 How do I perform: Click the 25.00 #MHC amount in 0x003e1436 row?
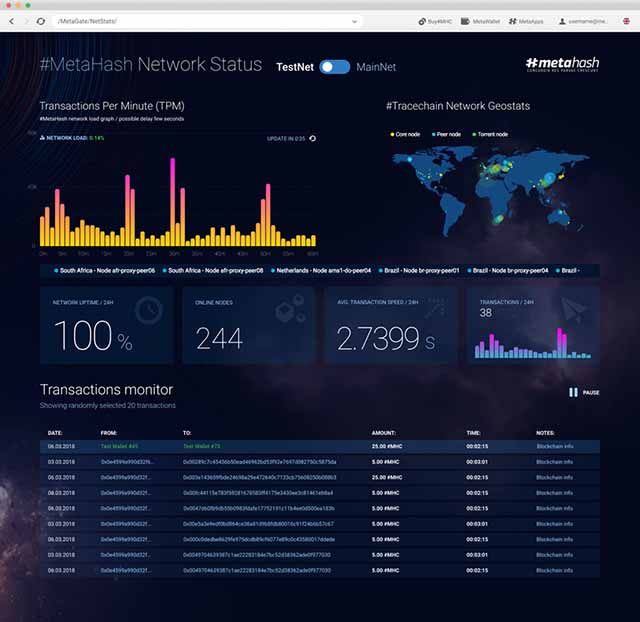click(x=387, y=478)
